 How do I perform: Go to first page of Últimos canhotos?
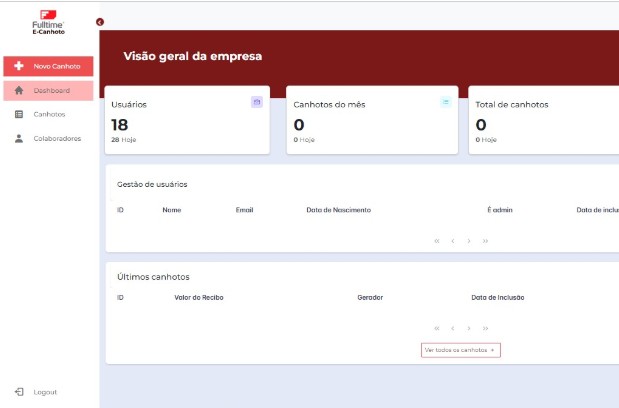(437, 328)
